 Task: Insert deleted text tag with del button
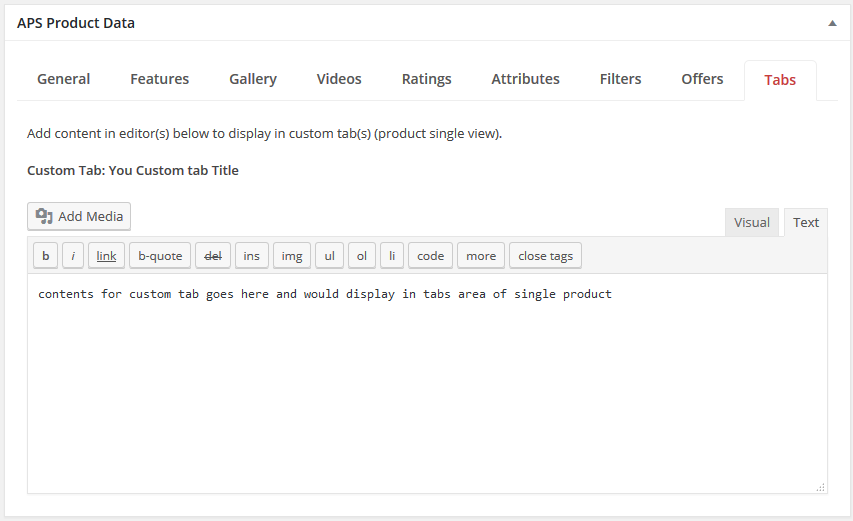[x=213, y=256]
